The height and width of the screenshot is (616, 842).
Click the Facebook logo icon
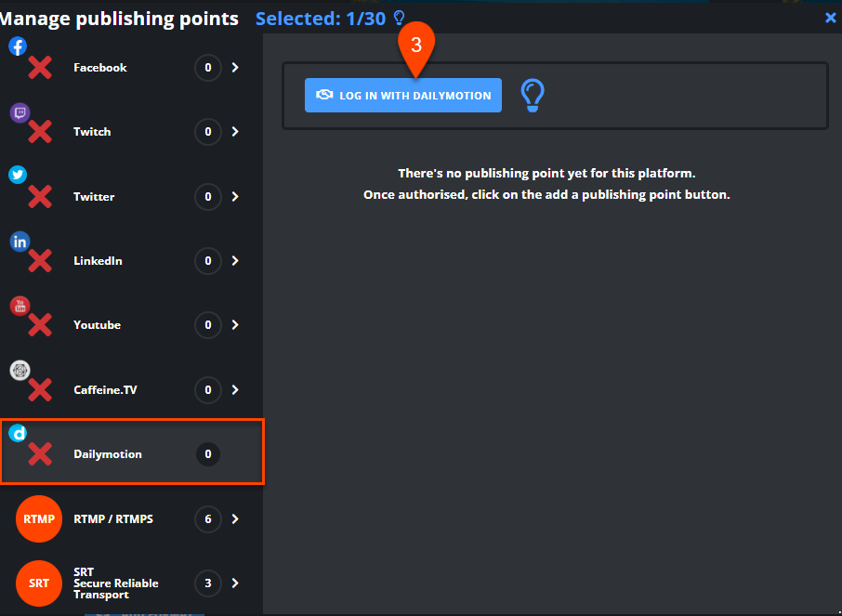click(18, 46)
